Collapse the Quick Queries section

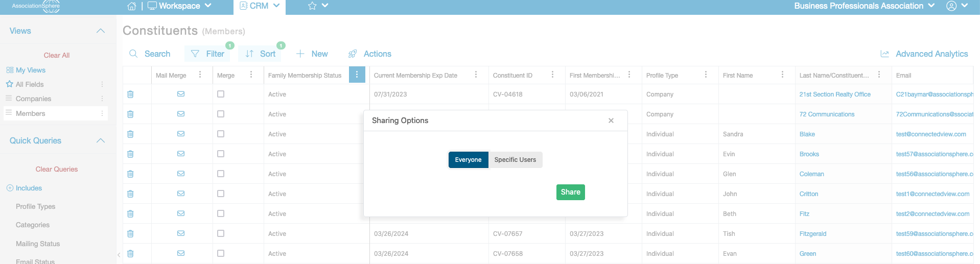coord(101,141)
